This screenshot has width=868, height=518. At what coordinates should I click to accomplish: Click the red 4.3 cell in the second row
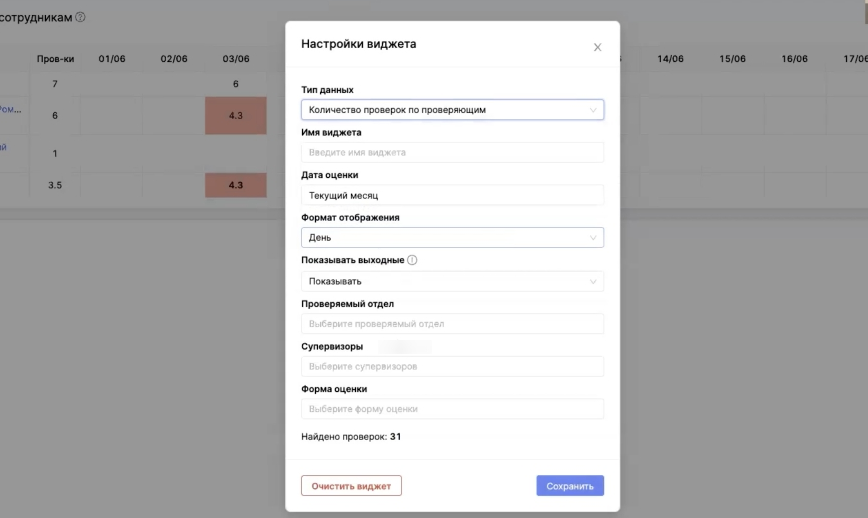point(236,116)
